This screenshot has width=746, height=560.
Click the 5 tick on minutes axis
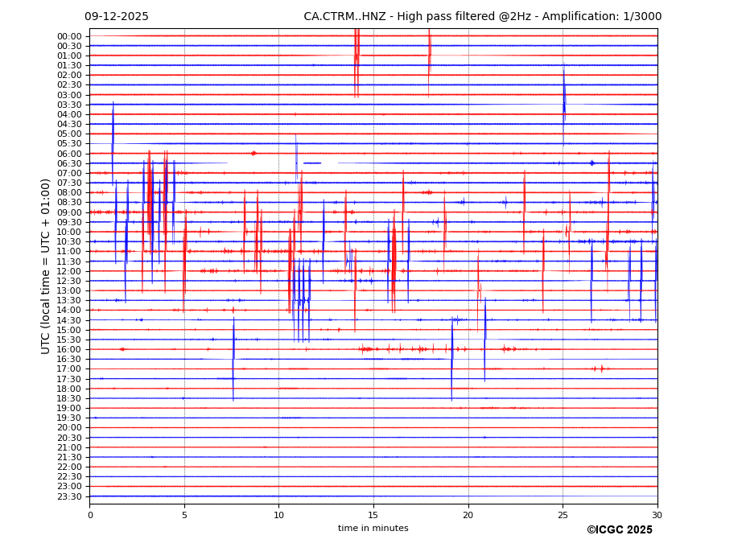click(184, 515)
